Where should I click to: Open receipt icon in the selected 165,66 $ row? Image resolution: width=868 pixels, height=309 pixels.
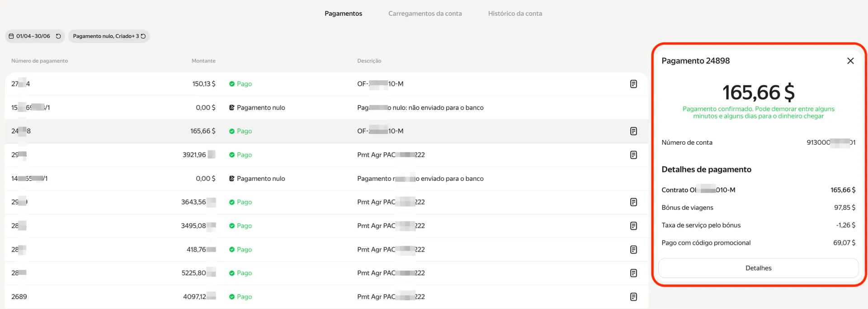pos(633,131)
